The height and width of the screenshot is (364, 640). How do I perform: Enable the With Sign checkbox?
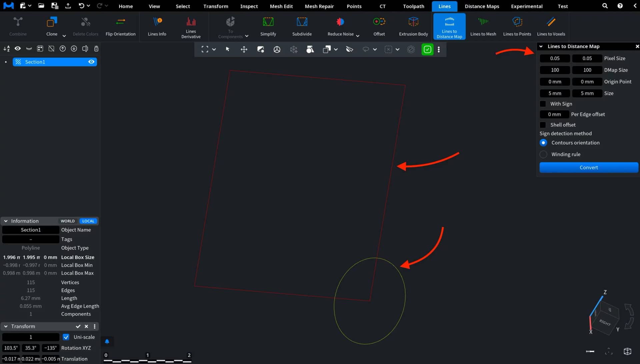tap(543, 104)
